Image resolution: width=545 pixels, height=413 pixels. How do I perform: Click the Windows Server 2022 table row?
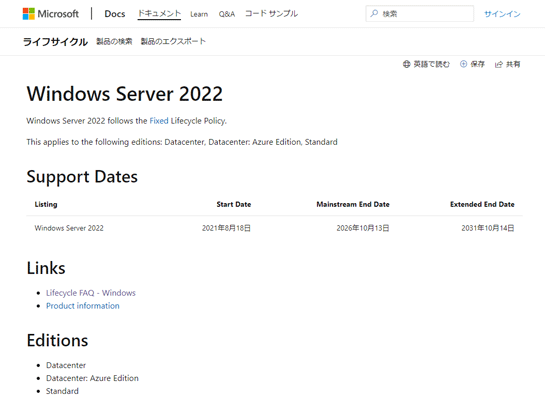pos(274,228)
